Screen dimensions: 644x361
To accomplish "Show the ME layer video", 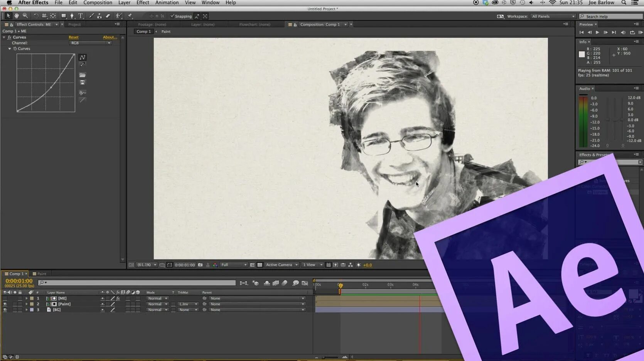I will pos(5,298).
